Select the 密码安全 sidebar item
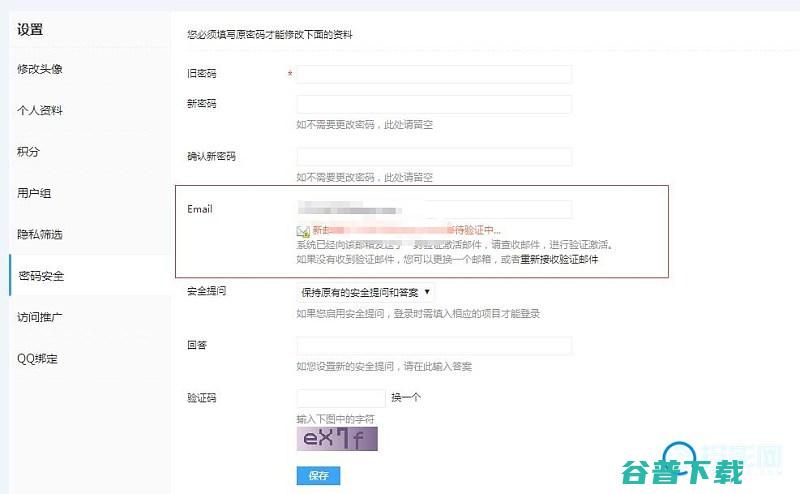800x494 pixels. tap(41, 276)
